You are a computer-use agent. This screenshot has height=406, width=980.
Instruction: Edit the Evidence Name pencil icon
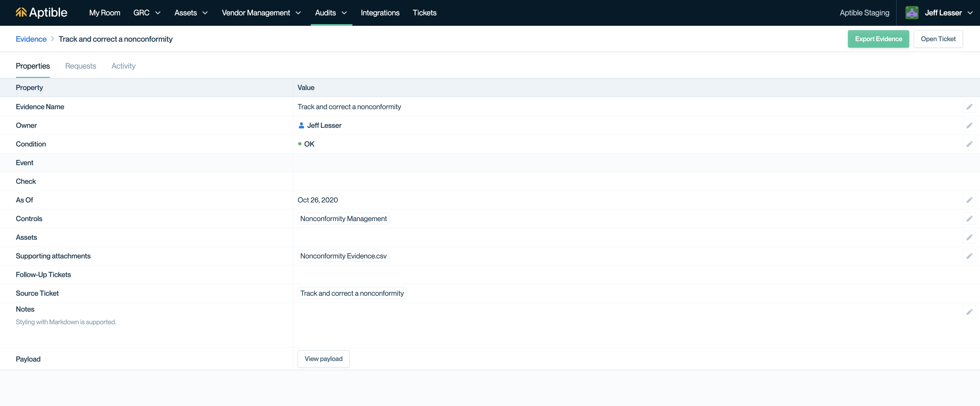coord(969,107)
